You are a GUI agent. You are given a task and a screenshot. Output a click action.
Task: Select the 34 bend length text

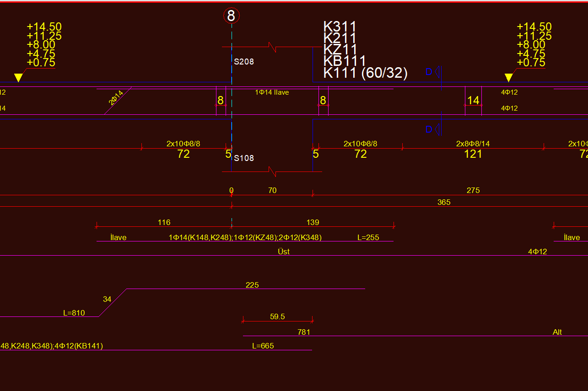(107, 299)
